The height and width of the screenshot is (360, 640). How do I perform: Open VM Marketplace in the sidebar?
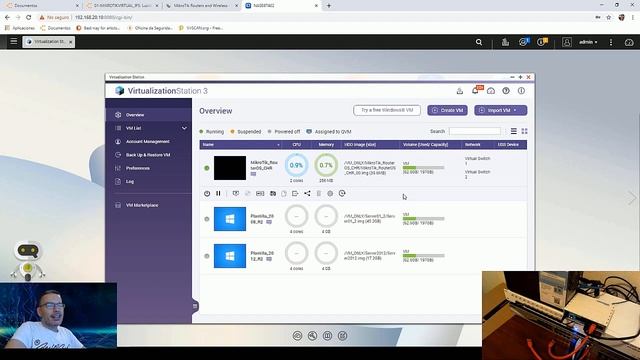[149, 205]
